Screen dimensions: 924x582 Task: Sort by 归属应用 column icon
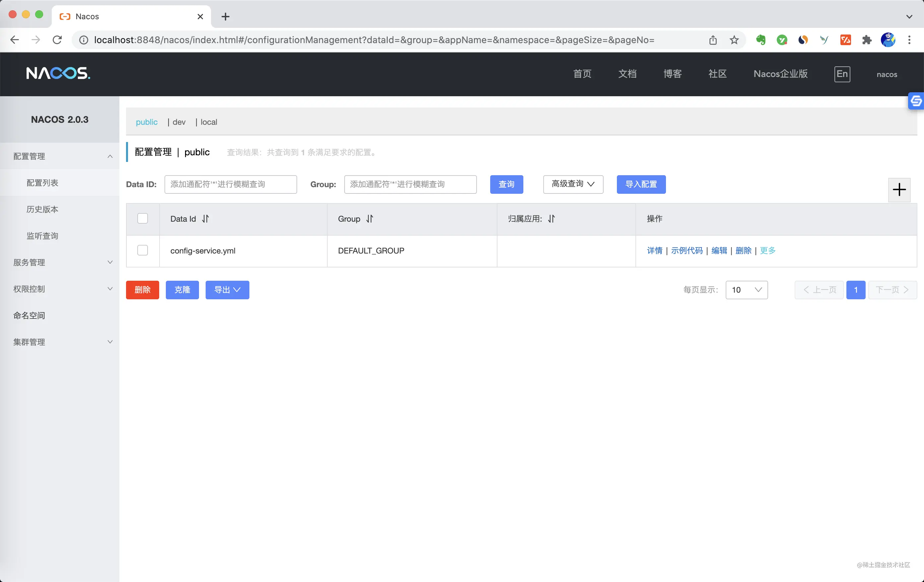[x=552, y=219]
